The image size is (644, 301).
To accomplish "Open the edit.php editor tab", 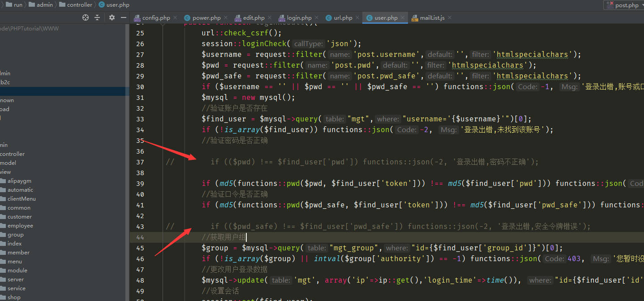I will click(253, 18).
